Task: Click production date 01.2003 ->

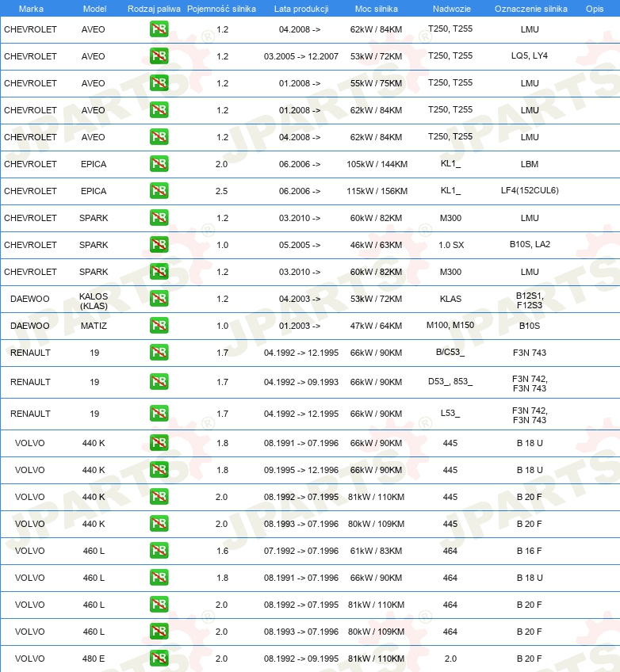Action: (299, 326)
